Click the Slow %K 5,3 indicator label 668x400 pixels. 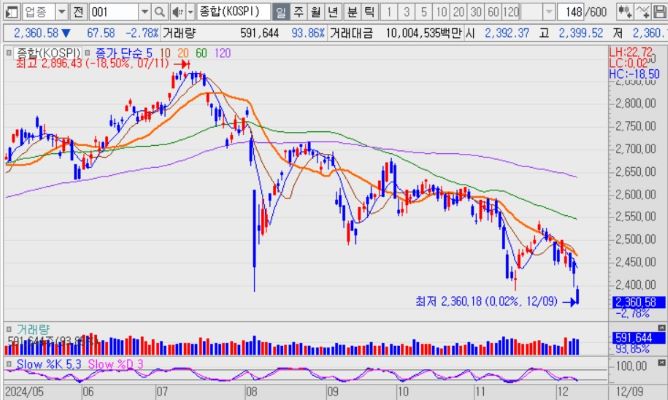point(49,364)
